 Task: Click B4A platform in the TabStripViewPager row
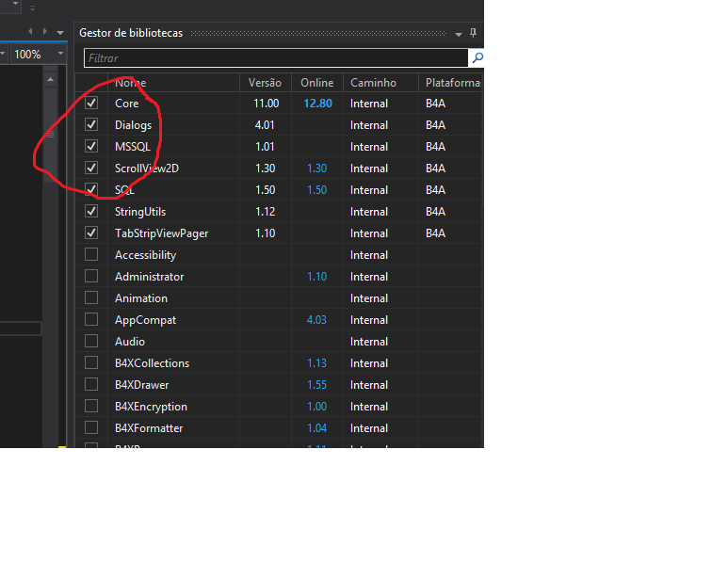(x=435, y=233)
